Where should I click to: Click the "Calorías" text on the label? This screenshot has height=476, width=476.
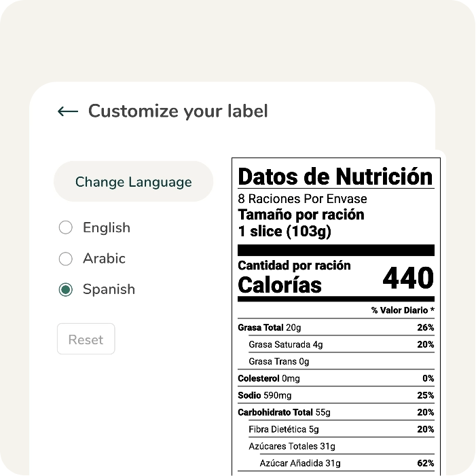click(280, 285)
